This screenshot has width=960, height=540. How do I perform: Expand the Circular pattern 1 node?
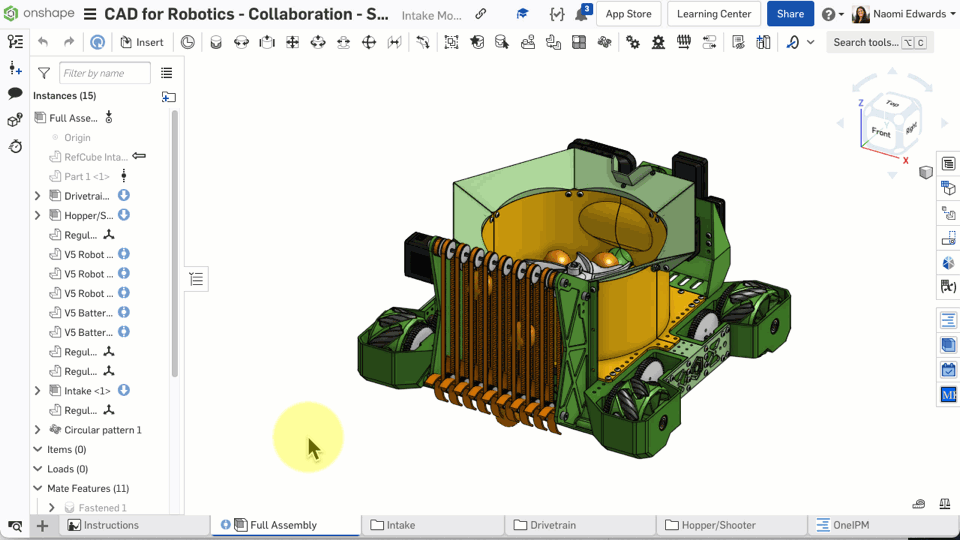(38, 430)
